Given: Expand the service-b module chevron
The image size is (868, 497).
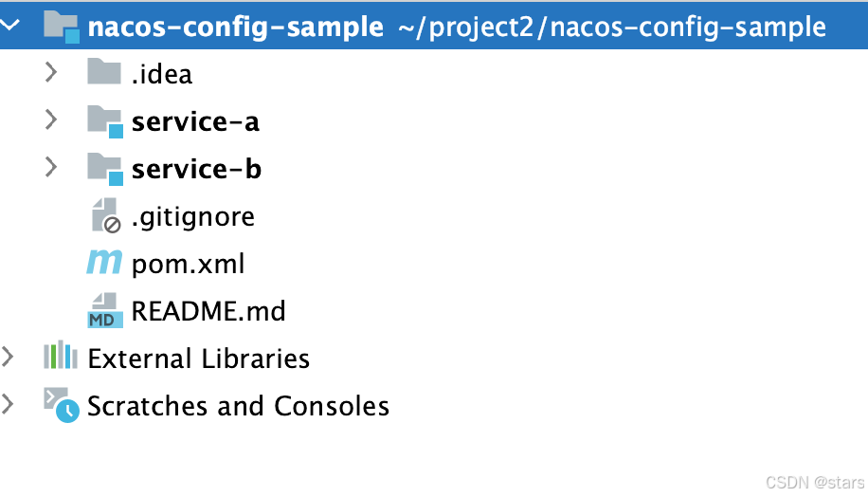Looking at the screenshot, I should pyautogui.click(x=51, y=167).
